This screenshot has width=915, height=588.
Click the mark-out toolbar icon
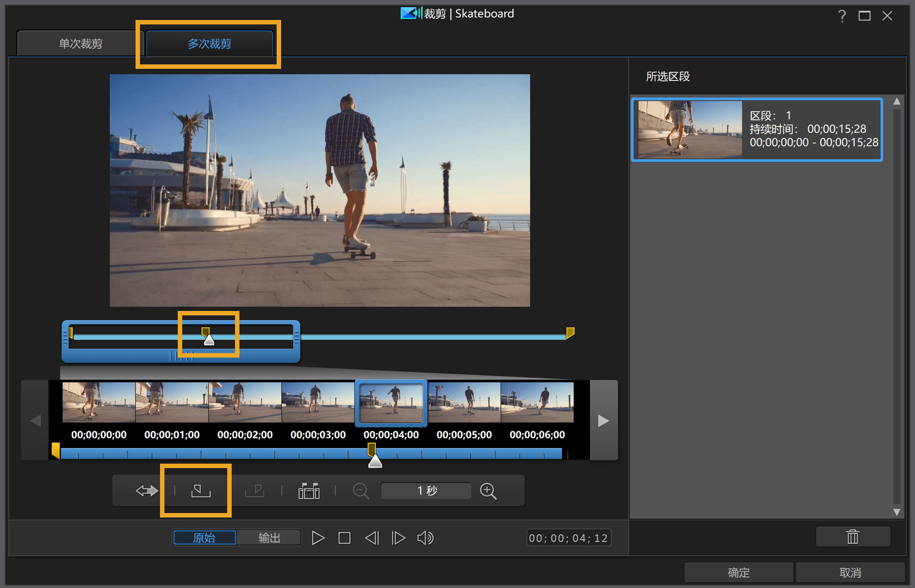point(254,491)
